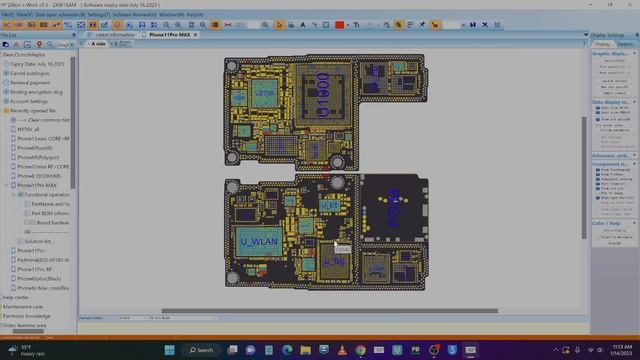
Task: Click the orange circular toolbar icon
Action: click(x=118, y=25)
